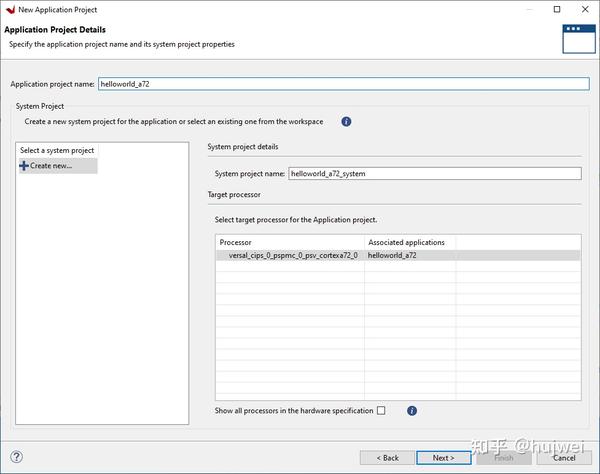Select versal_cips_0_pspmc_0_psv_cortexa72_0 processor row
600x474 pixels.
point(288,256)
